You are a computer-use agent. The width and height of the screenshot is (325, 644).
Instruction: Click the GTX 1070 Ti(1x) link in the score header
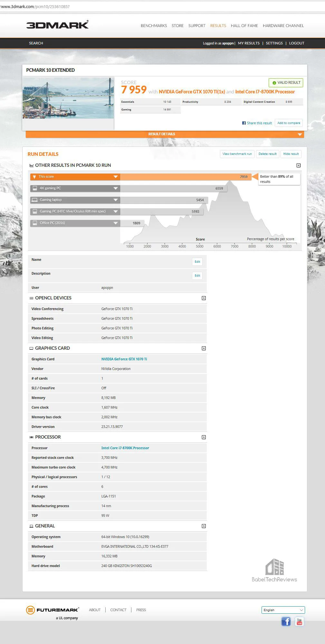pyautogui.click(x=192, y=92)
